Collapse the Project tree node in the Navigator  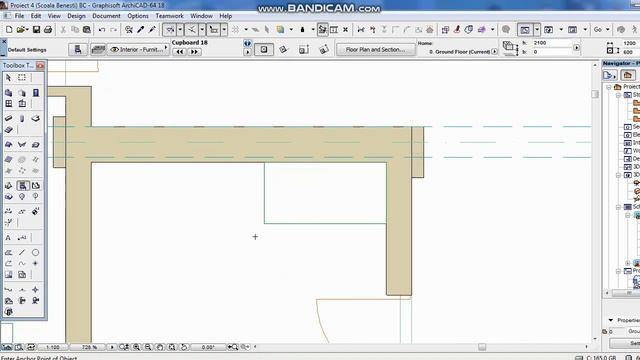point(609,87)
